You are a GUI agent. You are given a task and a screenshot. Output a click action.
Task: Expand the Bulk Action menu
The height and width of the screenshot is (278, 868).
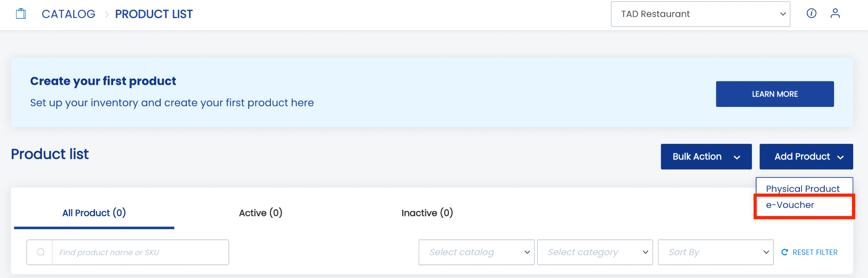pyautogui.click(x=706, y=157)
